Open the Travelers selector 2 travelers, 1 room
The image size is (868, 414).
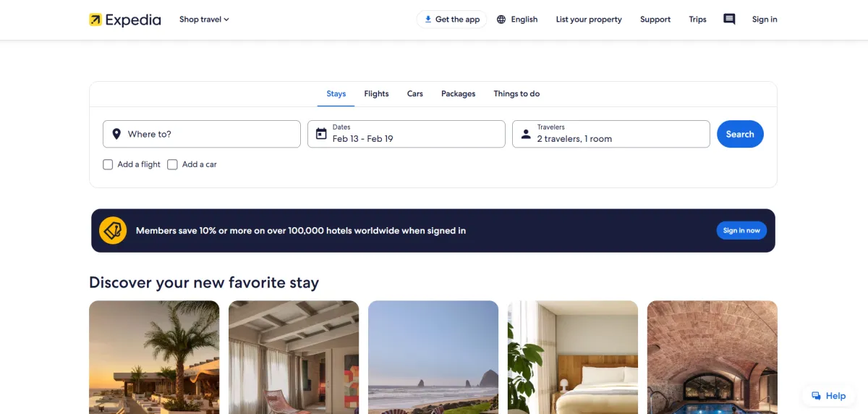[611, 134]
